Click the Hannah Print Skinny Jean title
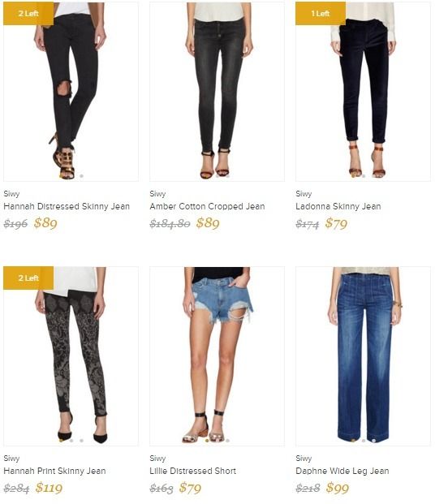The image size is (435, 504). (x=54, y=471)
